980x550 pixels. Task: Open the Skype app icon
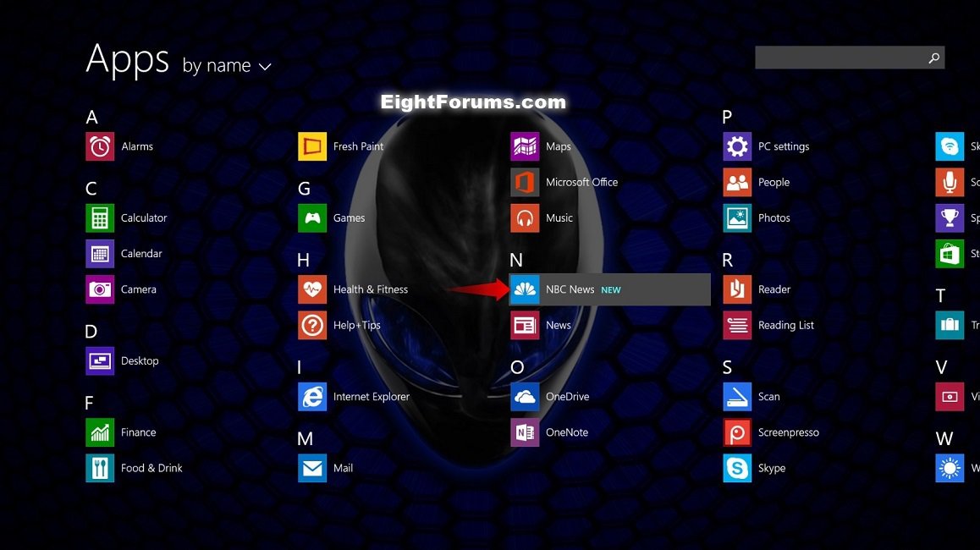(737, 468)
